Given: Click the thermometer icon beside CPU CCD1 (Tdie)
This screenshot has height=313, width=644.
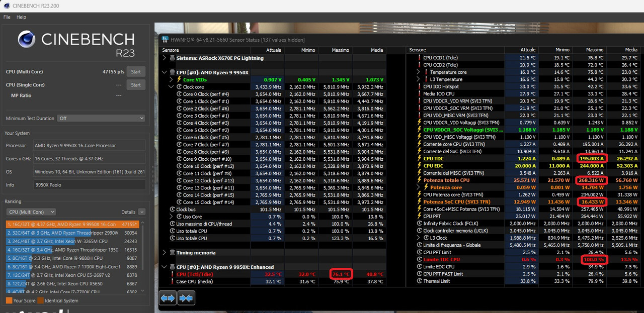Looking at the screenshot, I should (x=419, y=58).
